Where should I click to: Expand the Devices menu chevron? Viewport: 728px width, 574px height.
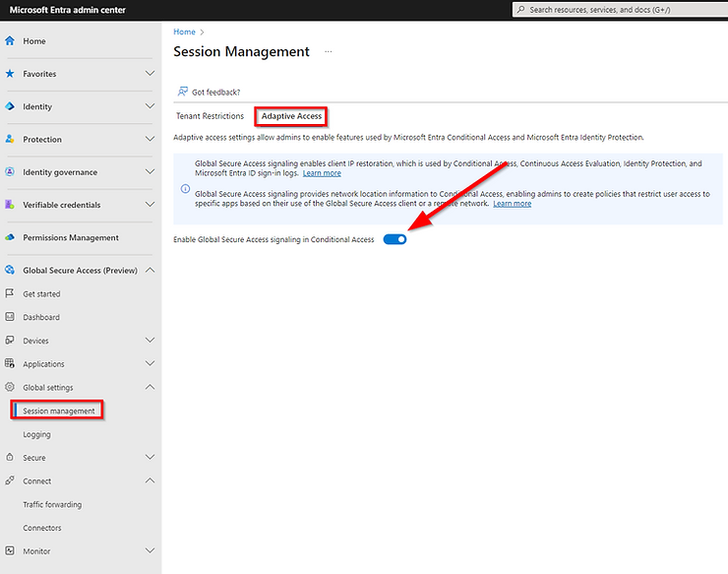[x=150, y=341]
